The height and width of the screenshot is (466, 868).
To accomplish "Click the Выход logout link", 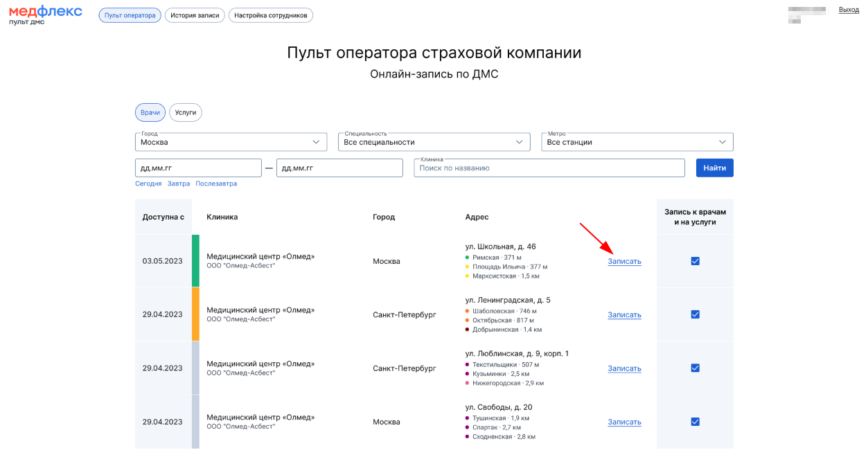I will click(x=849, y=10).
